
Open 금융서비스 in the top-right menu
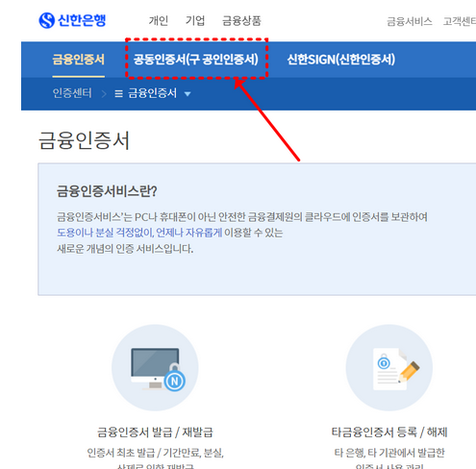(410, 21)
